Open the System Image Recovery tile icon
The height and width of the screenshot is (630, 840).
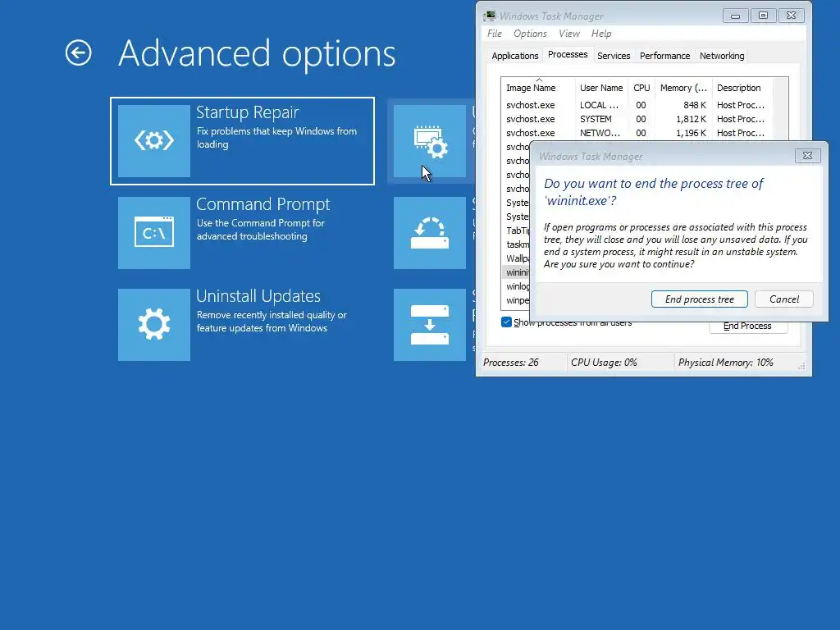click(x=430, y=325)
